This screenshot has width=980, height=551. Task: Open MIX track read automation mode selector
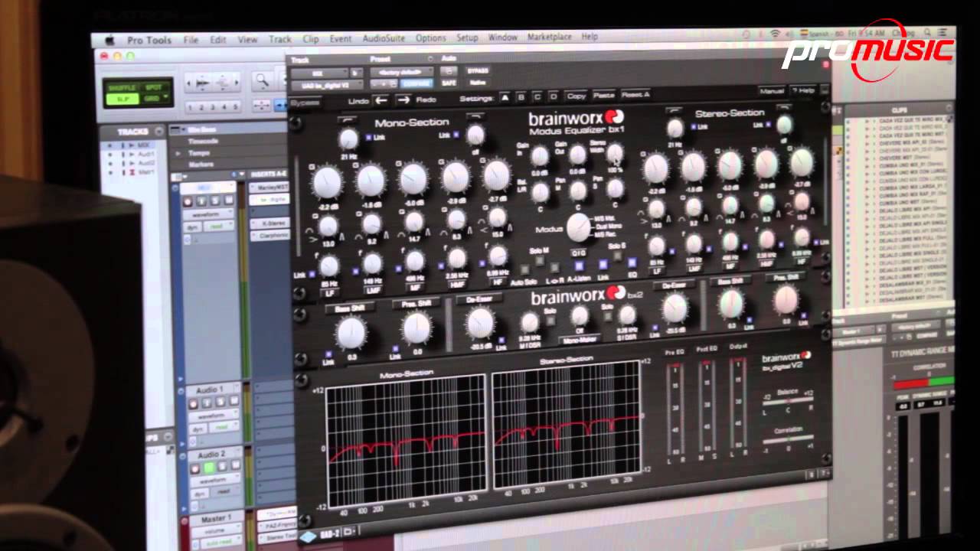pyautogui.click(x=220, y=227)
